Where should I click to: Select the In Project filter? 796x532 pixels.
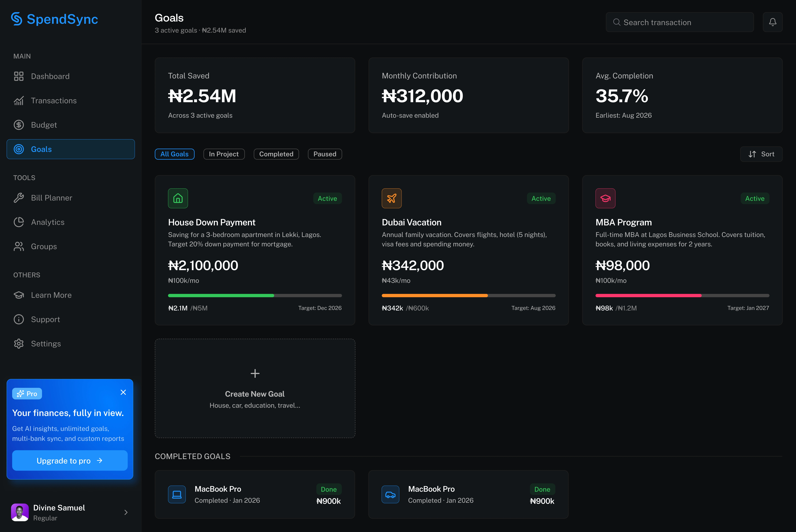(224, 154)
